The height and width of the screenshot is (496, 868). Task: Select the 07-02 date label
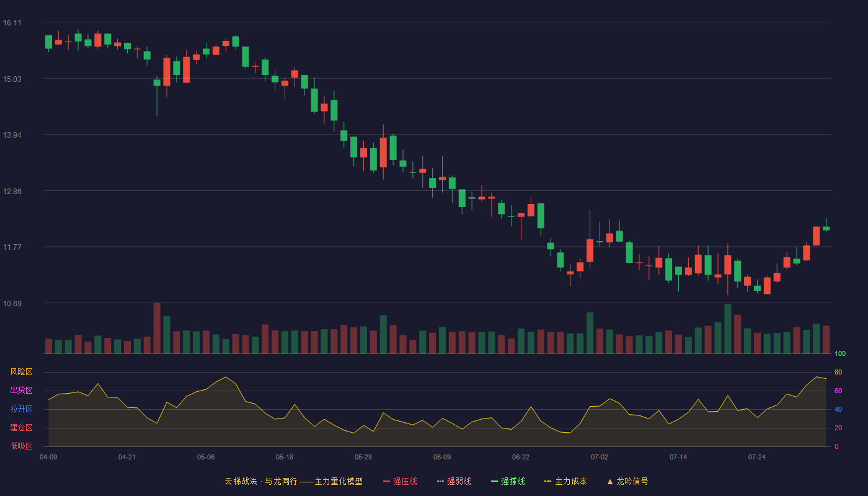600,457
